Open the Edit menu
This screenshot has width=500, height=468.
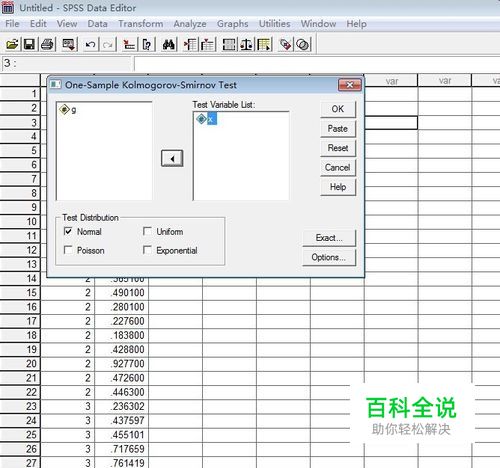38,24
